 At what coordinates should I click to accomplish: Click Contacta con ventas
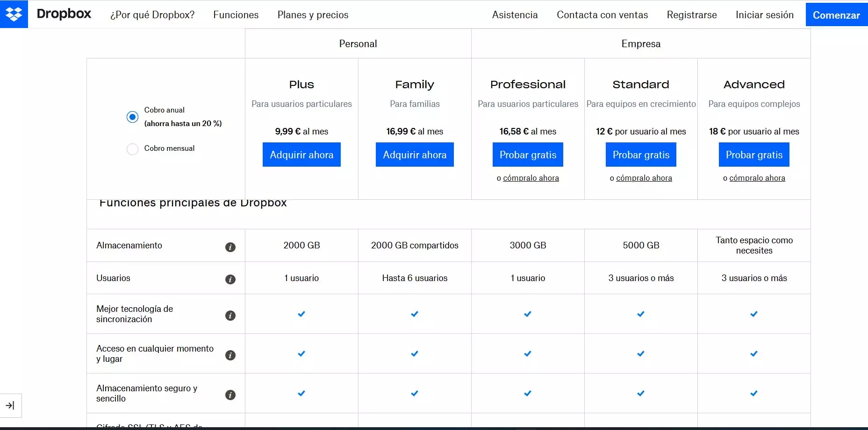(x=602, y=15)
